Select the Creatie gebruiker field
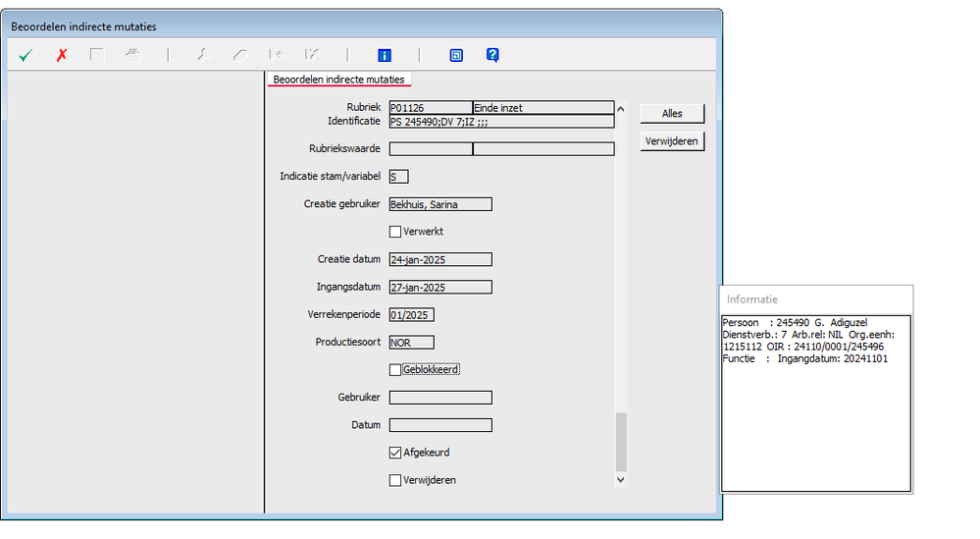The height and width of the screenshot is (539, 980). 440,204
